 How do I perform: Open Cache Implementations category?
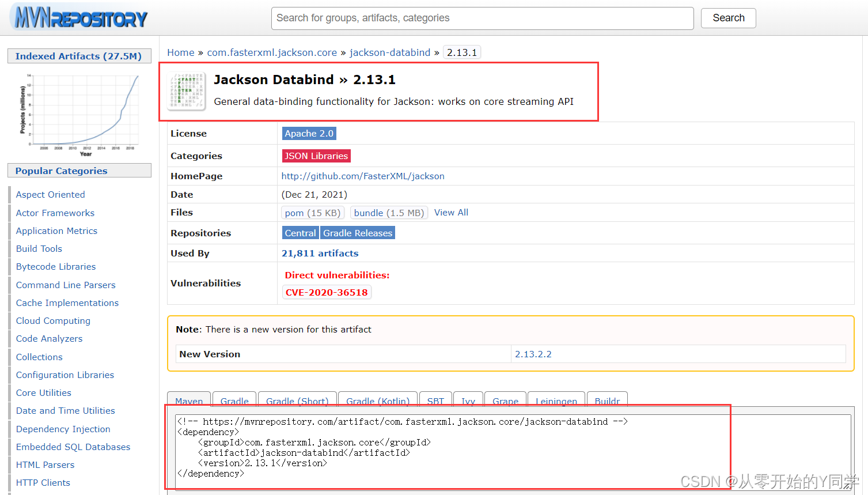[x=67, y=303]
